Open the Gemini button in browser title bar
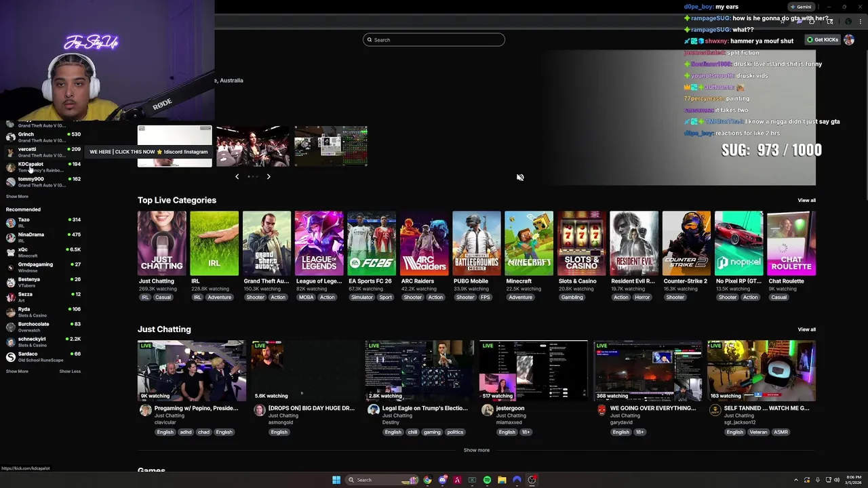The image size is (868, 488). point(800,7)
